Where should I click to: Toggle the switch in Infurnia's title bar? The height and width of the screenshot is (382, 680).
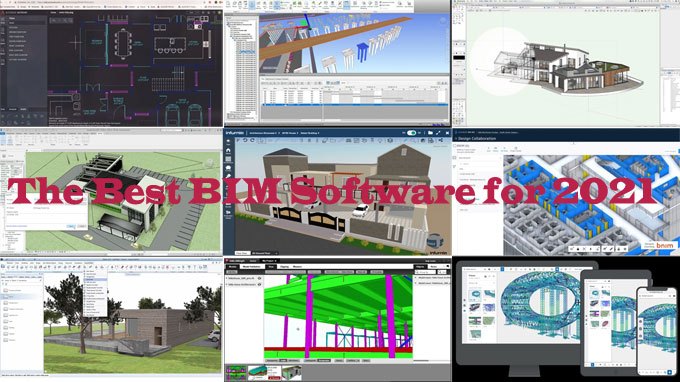[x=412, y=133]
